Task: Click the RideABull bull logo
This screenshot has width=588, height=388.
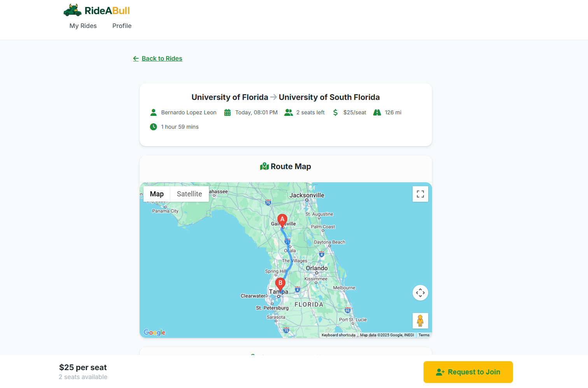Action: [73, 10]
